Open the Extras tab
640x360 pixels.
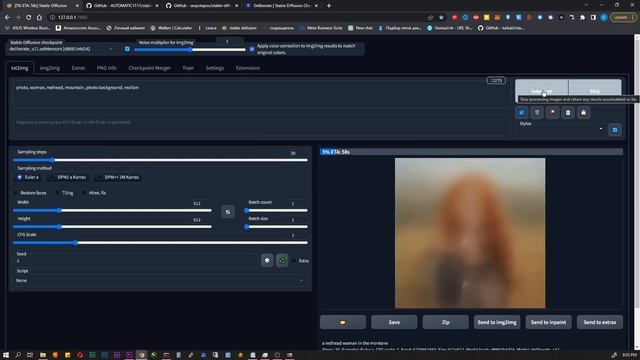pyautogui.click(x=78, y=68)
